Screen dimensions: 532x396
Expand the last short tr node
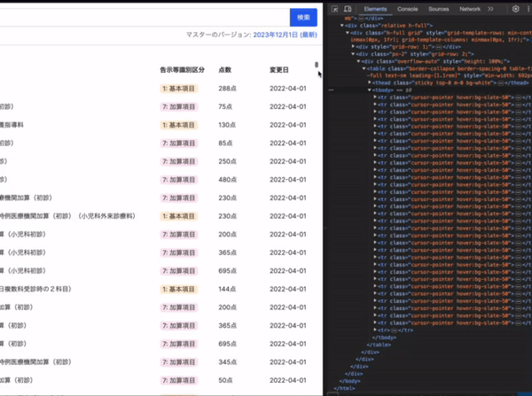click(x=375, y=330)
